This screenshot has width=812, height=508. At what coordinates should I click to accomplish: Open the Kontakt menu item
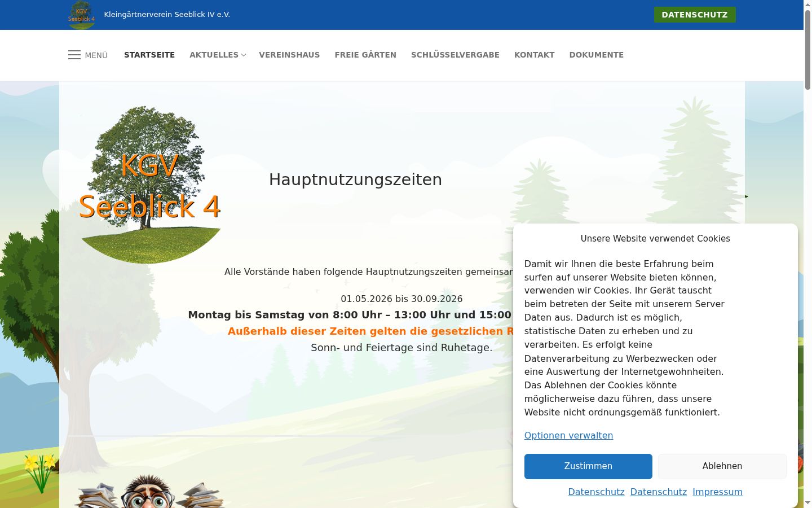(534, 55)
